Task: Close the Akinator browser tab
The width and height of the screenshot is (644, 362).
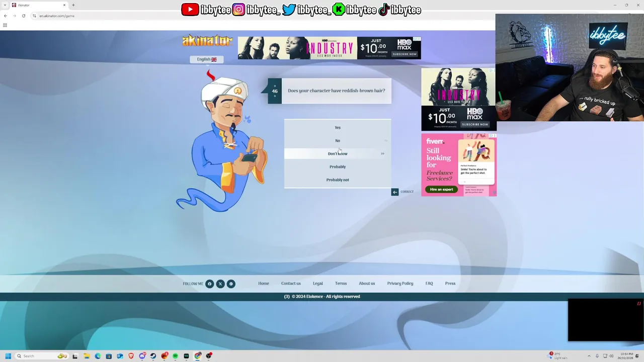Action: pos(64,5)
